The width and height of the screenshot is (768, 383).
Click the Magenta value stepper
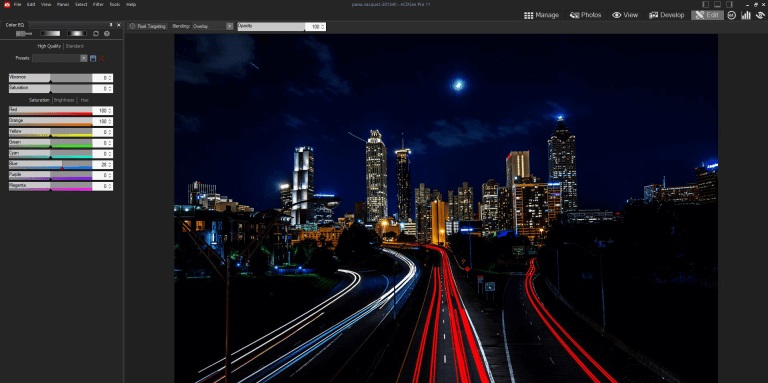tap(110, 186)
